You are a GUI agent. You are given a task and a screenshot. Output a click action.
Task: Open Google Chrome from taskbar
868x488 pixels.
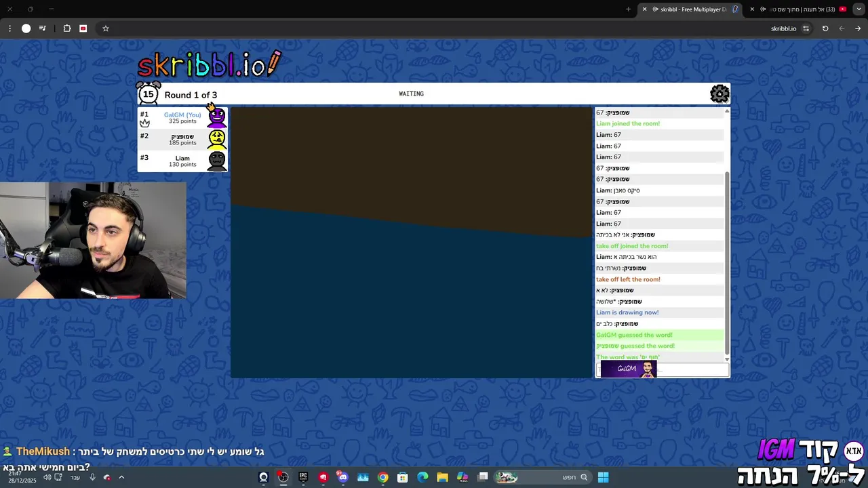(x=383, y=477)
